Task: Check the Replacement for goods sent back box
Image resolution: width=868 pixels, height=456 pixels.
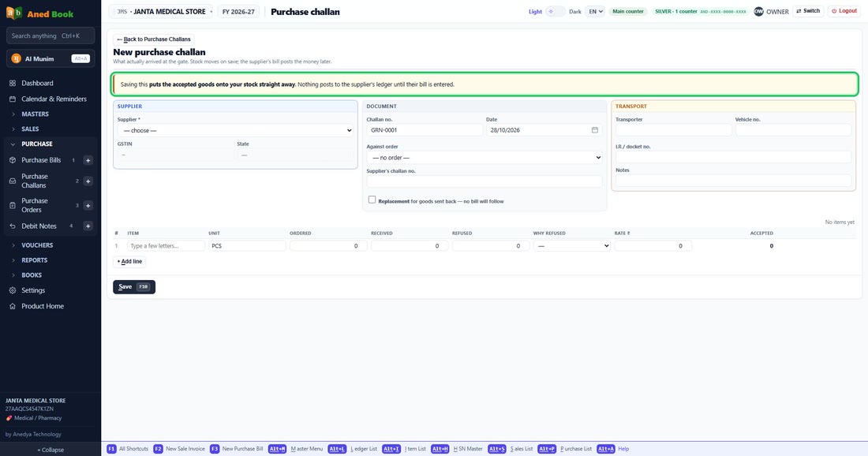Action: 372,200
